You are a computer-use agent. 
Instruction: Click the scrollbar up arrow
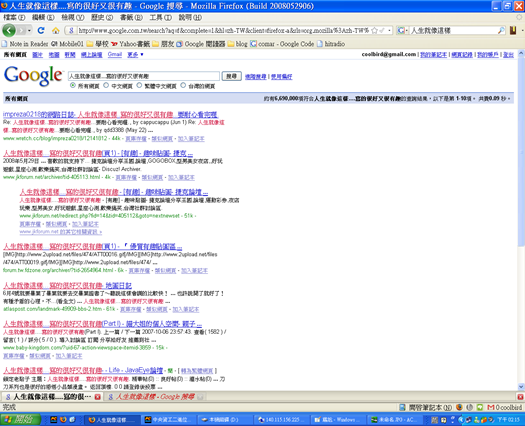[x=521, y=53]
